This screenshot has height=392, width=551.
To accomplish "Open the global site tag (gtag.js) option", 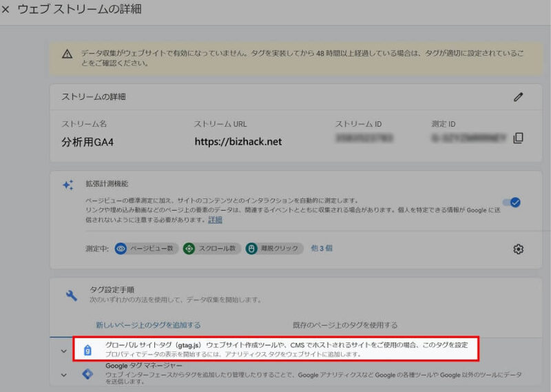I will click(x=276, y=349).
